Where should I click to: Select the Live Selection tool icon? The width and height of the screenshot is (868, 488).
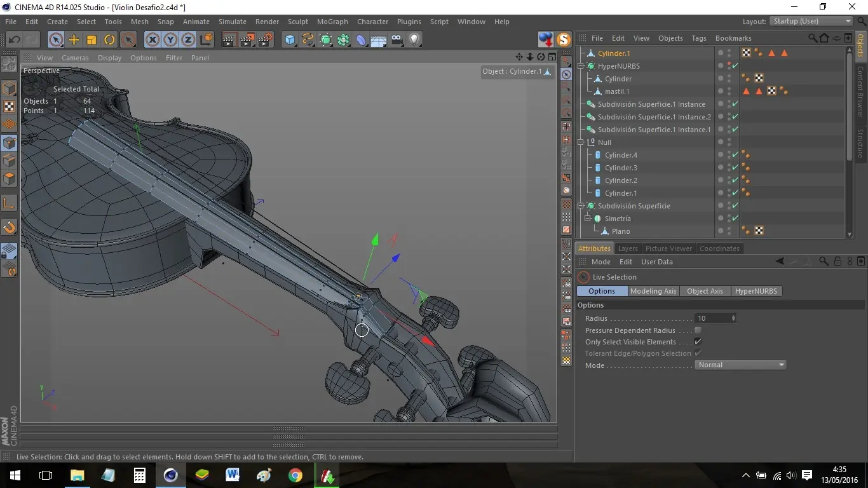pos(56,39)
